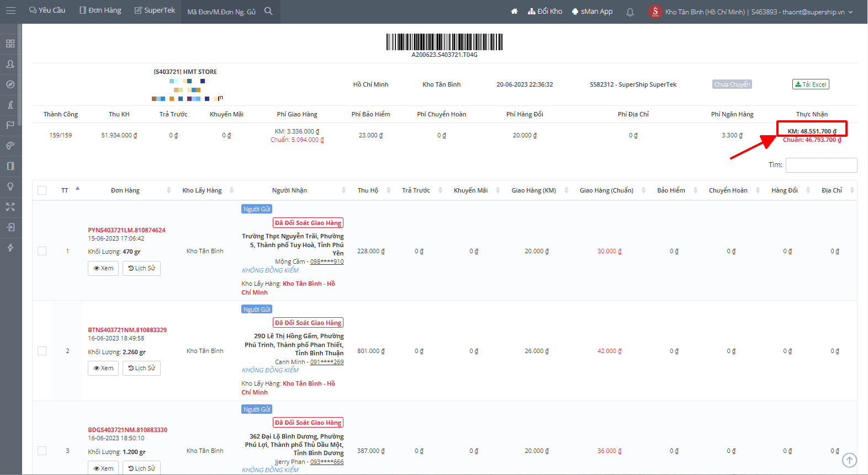
Task: Click sign-out icon in sidebar
Action: pyautogui.click(x=10, y=227)
